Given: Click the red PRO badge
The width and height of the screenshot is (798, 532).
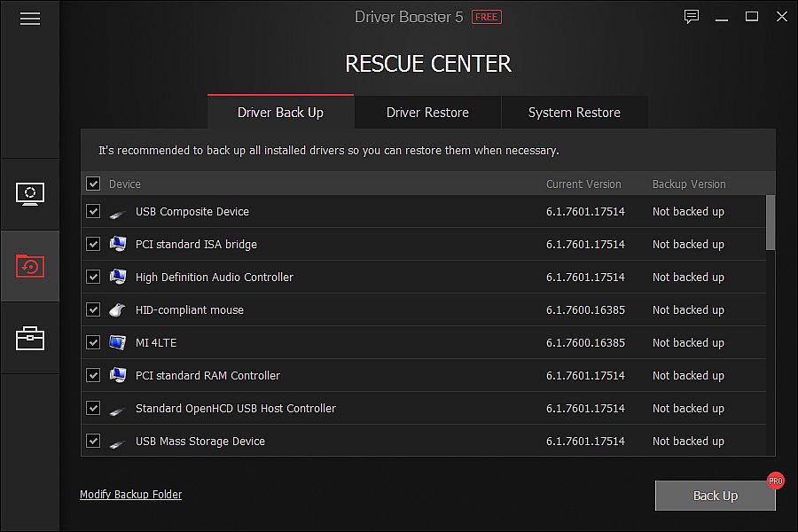Looking at the screenshot, I should click(x=776, y=481).
